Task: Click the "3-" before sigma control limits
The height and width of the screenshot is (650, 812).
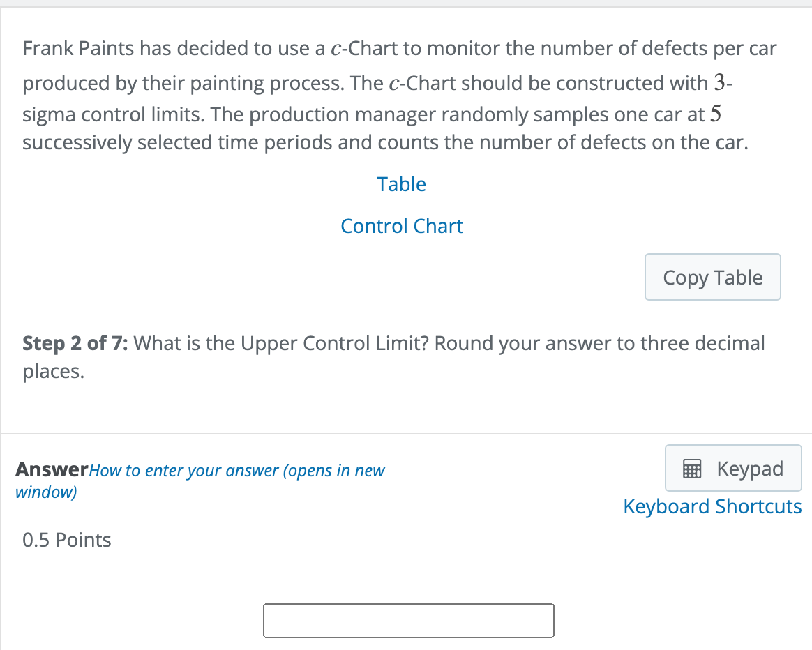Action: 723,83
